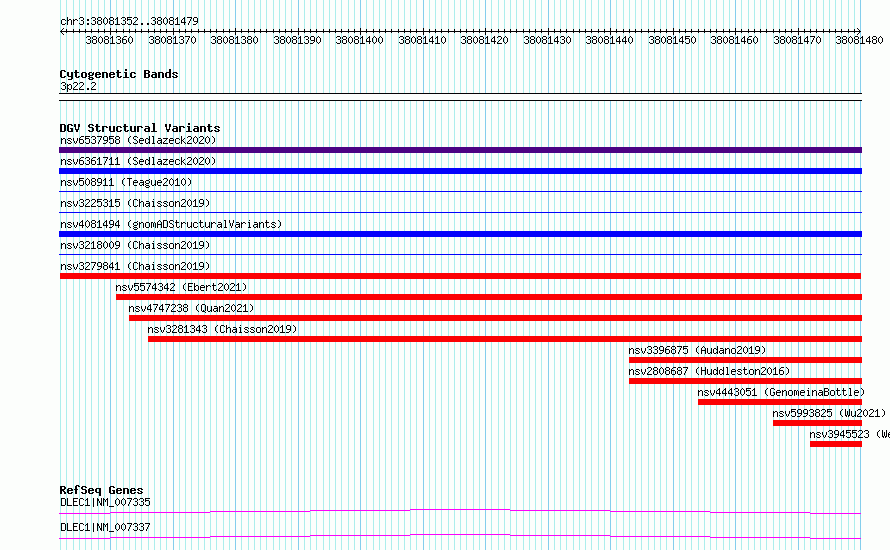The image size is (890, 550).
Task: Click ruler position 38081360
Action: tap(110, 40)
